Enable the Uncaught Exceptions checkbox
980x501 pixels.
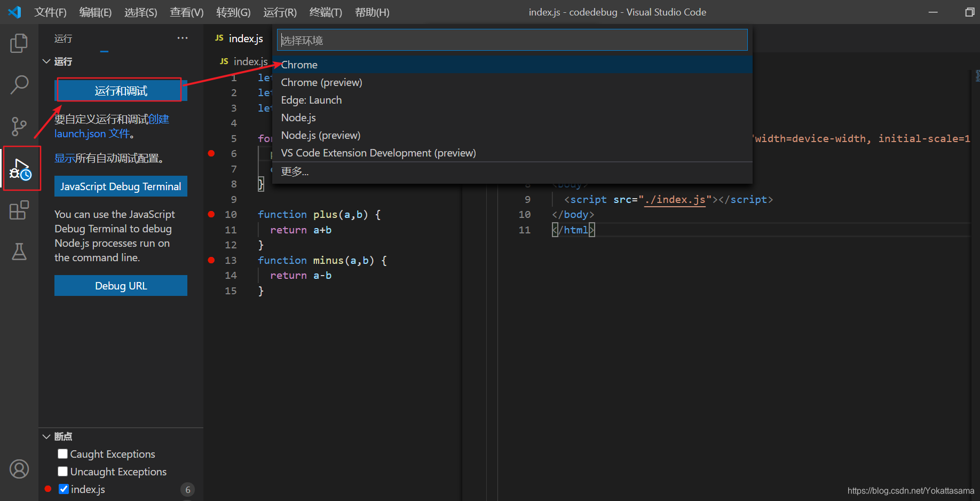[x=63, y=471]
